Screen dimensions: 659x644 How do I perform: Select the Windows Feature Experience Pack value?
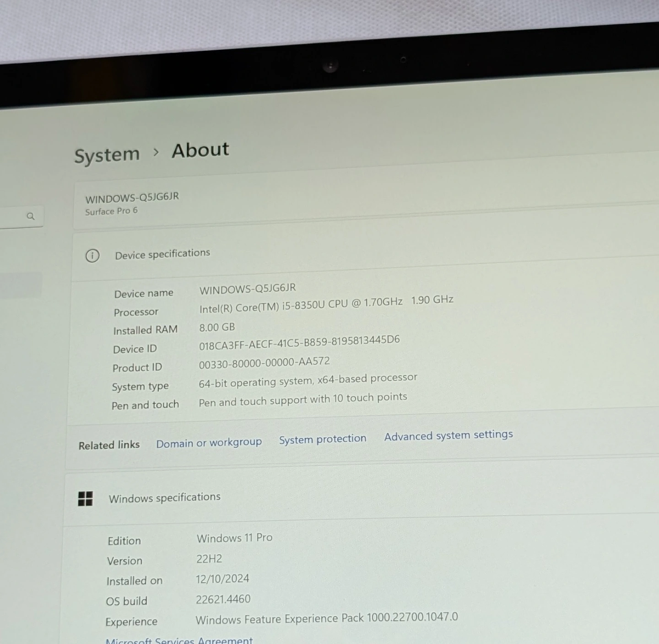pyautogui.click(x=327, y=618)
